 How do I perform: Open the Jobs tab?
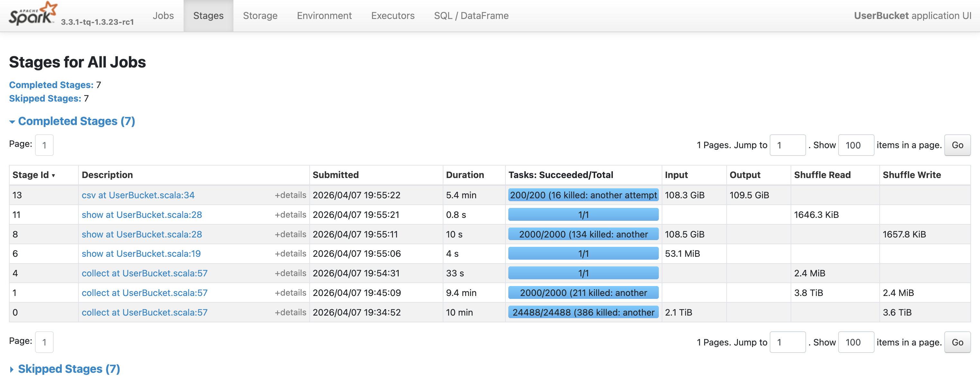(x=163, y=16)
